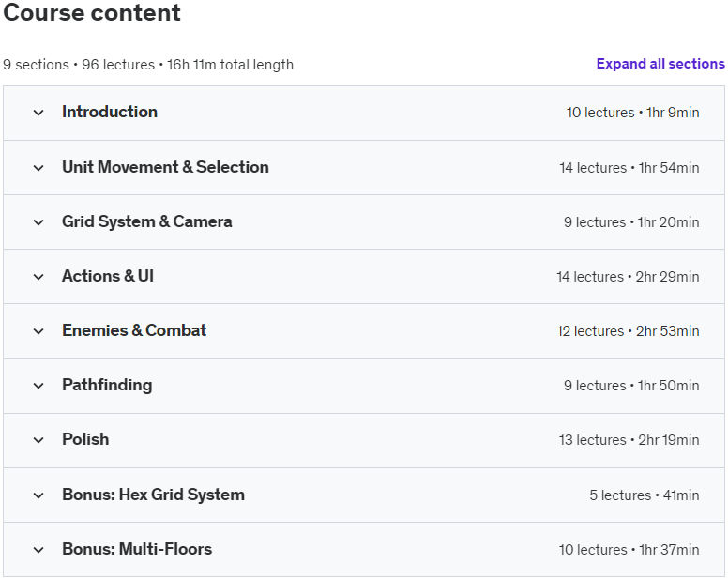Open the Unit Movement & Selection title
Viewport: 728px width, 579px height.
tap(165, 167)
